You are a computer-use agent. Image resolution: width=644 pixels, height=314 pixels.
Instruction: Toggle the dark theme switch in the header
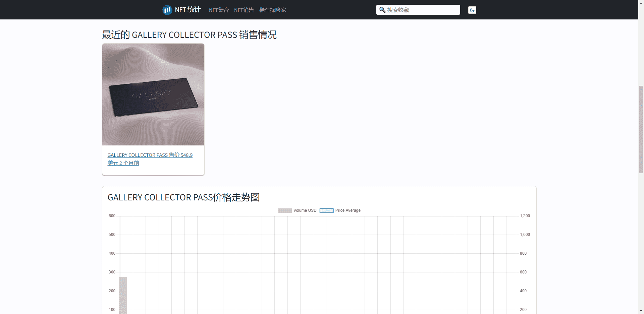[472, 10]
